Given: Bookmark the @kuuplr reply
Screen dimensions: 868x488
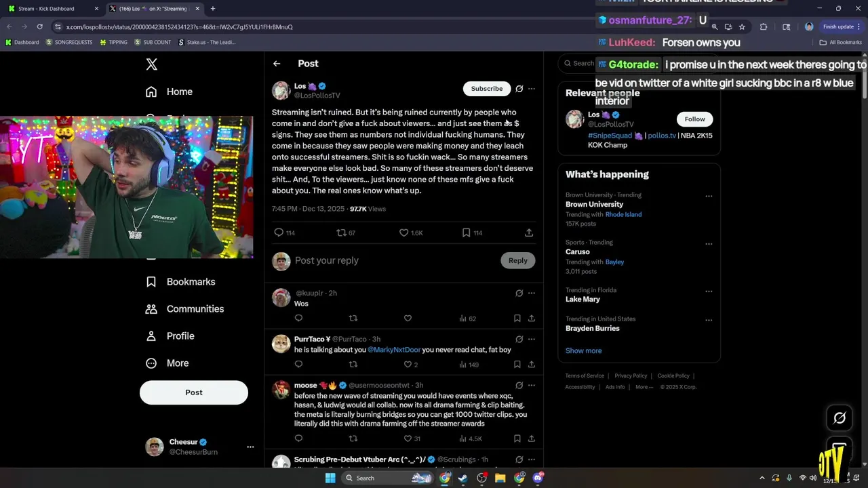Looking at the screenshot, I should (517, 318).
